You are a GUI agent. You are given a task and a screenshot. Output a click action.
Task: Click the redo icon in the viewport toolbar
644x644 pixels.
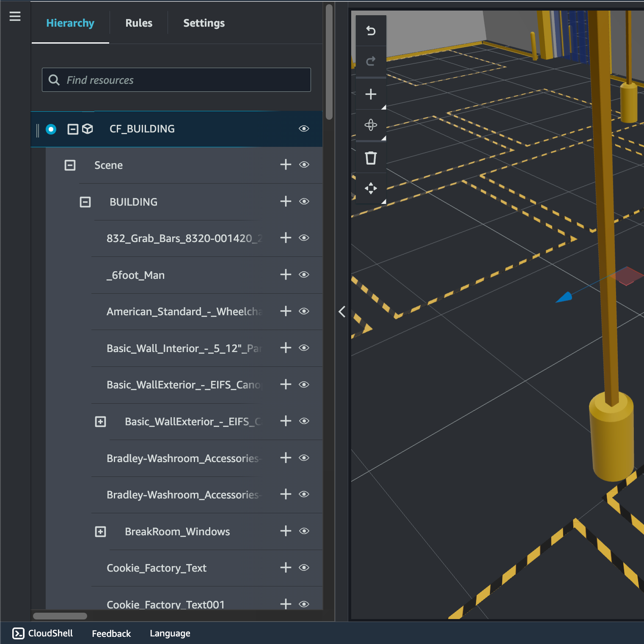[370, 61]
